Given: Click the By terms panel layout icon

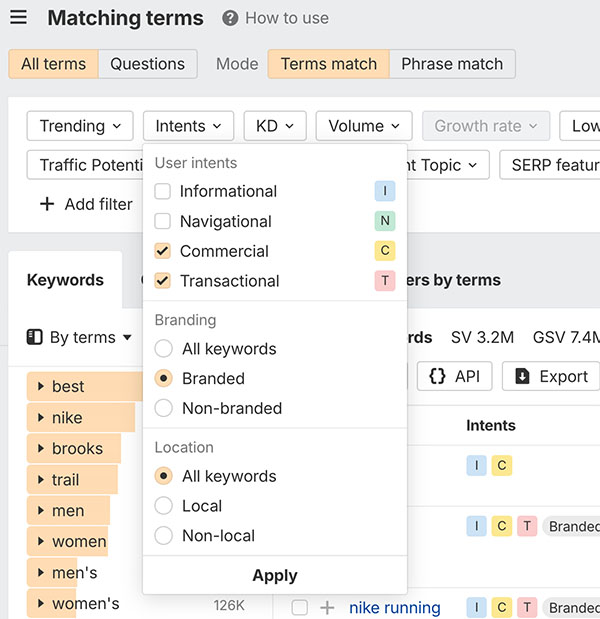Looking at the screenshot, I should pos(34,337).
